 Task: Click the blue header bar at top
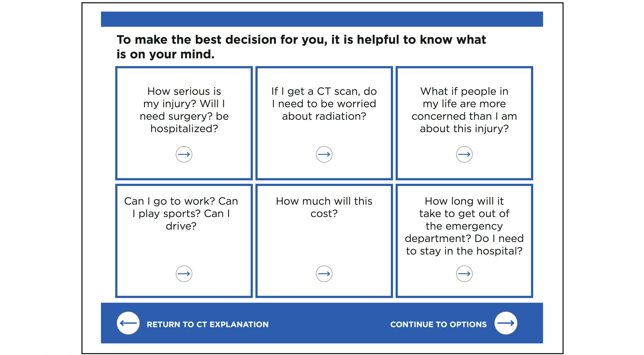click(322, 19)
